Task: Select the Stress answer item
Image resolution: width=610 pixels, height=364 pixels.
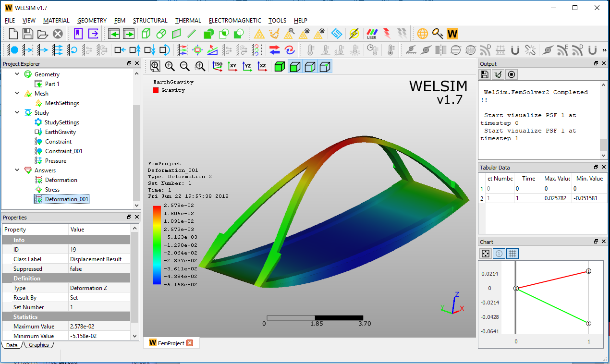Action: [52, 189]
